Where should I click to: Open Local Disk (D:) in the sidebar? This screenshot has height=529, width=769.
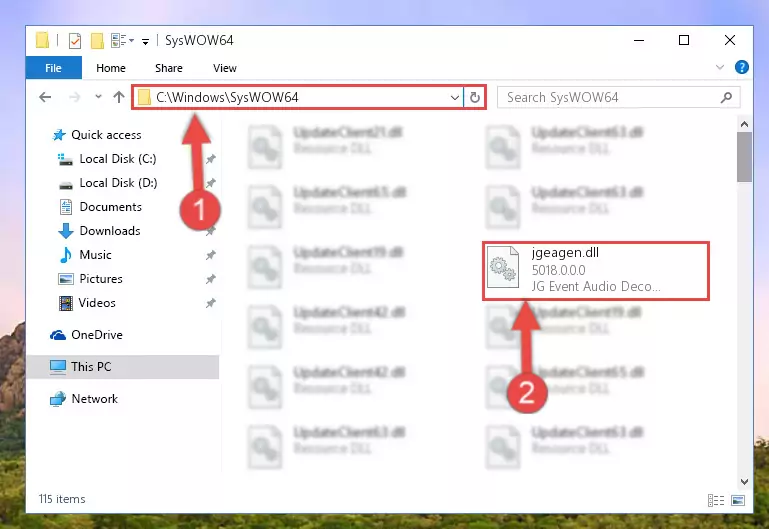pyautogui.click(x=118, y=183)
